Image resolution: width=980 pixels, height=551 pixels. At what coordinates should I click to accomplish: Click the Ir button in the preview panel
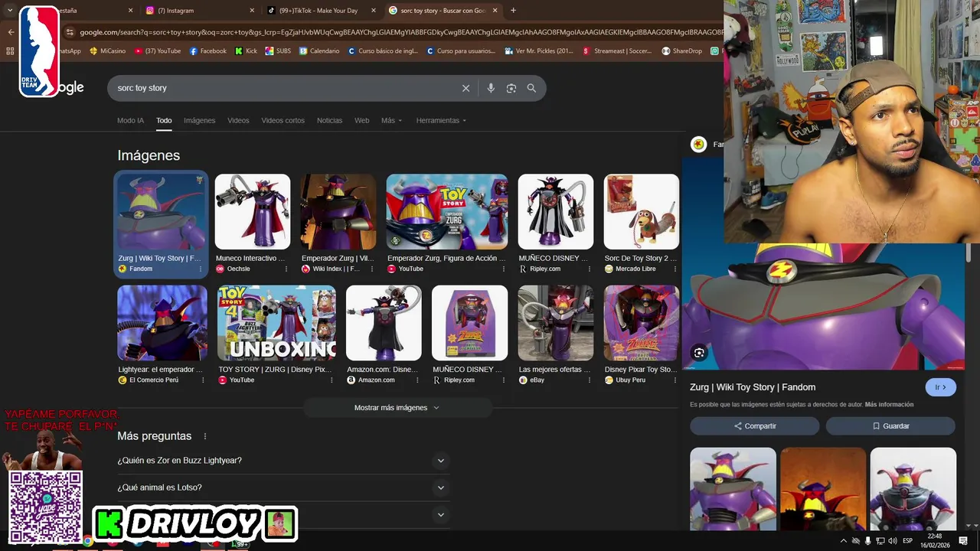pyautogui.click(x=940, y=387)
